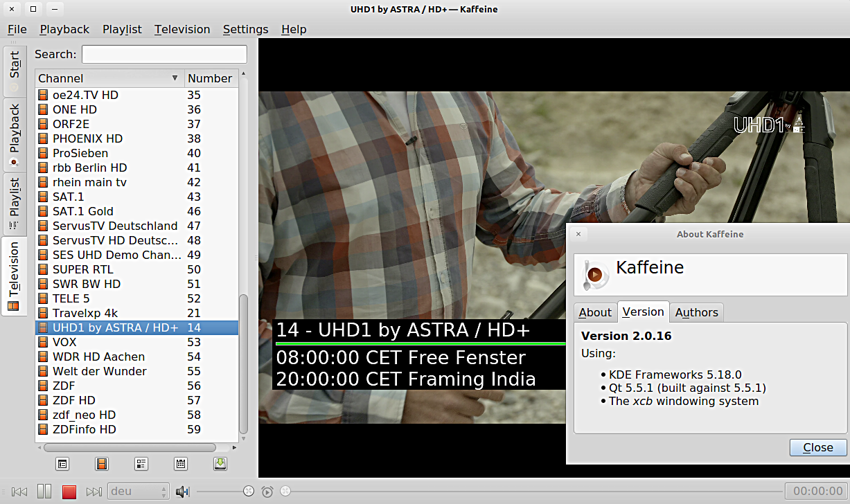Click the film icon beside SAT.1 Gold
850x504 pixels.
click(x=44, y=211)
